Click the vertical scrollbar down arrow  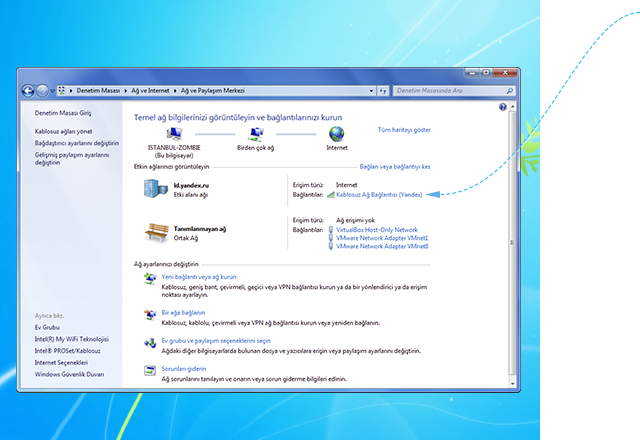coord(512,383)
